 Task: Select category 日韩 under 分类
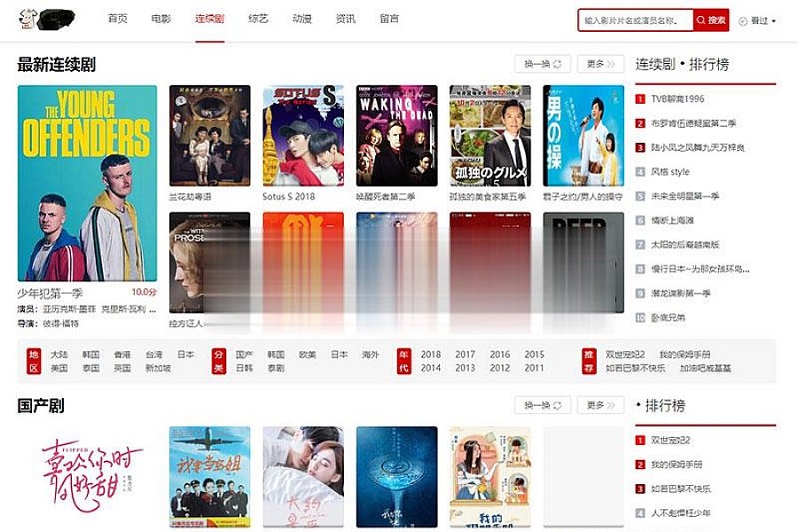click(x=245, y=368)
